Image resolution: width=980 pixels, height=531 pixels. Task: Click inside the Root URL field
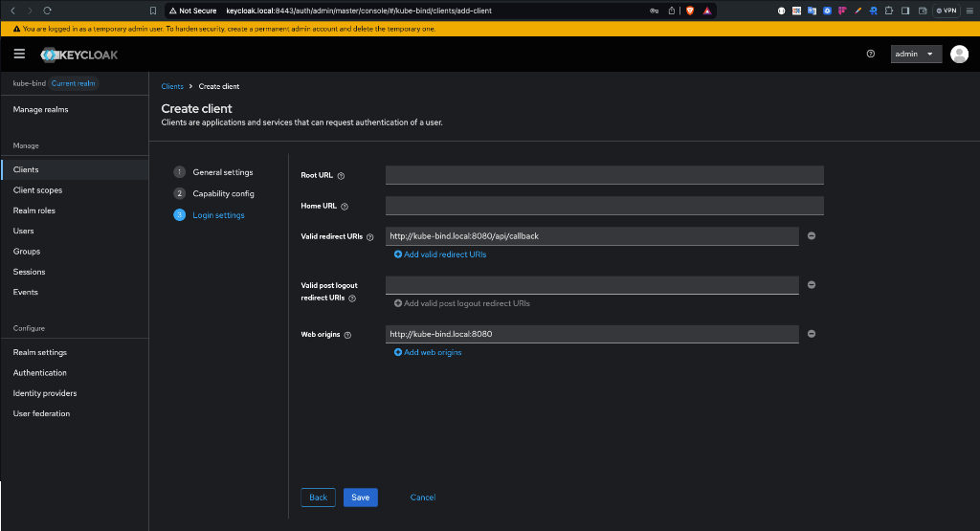[x=605, y=175]
